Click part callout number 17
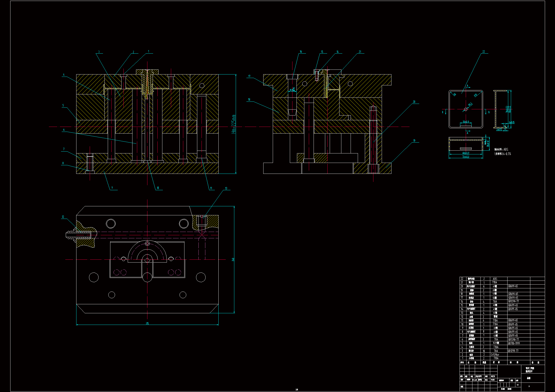This screenshot has width=555, height=392. tap(249, 76)
